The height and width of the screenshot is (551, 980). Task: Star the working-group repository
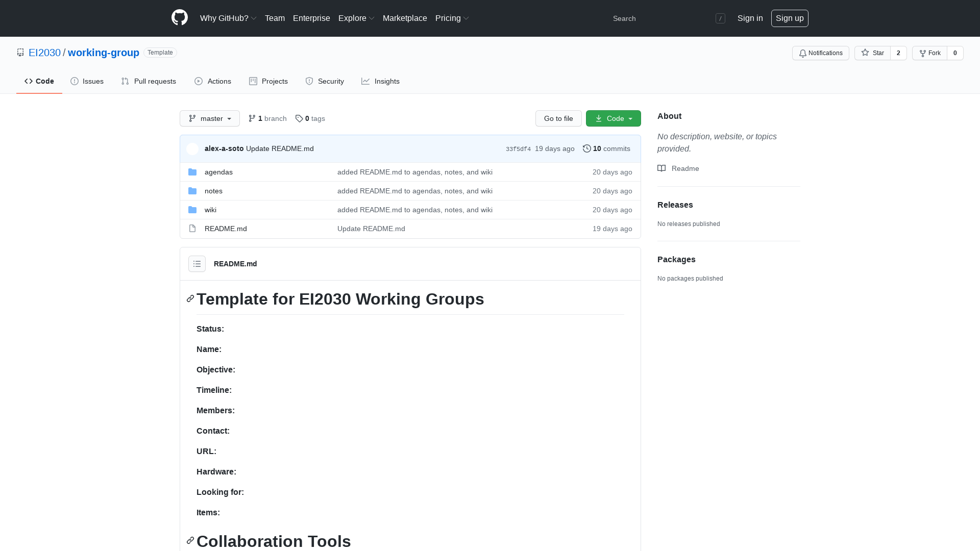tap(872, 53)
